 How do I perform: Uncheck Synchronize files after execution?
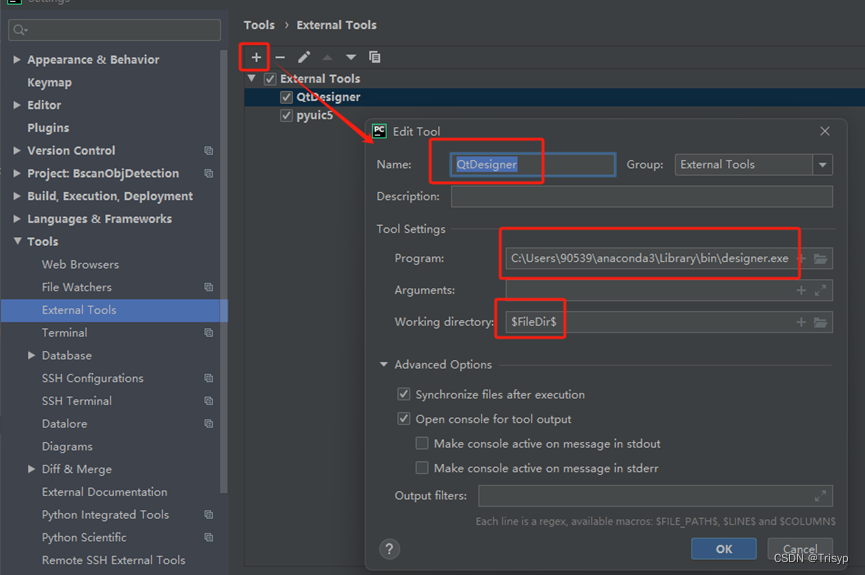404,394
